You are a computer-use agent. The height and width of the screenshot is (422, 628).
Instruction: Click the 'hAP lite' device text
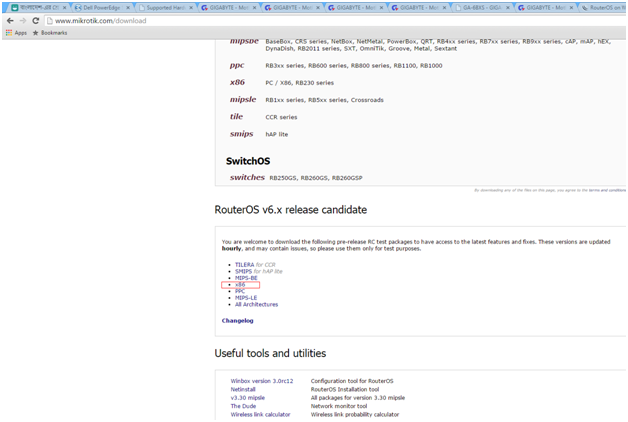point(277,135)
